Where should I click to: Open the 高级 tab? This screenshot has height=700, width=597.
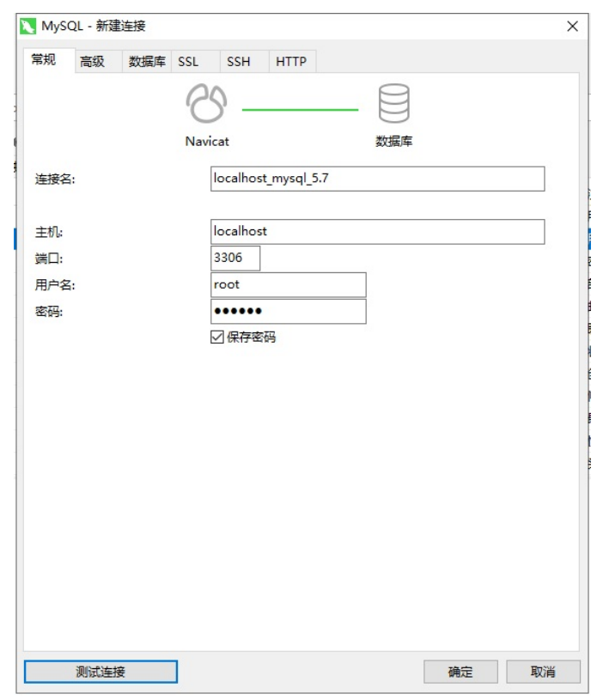point(99,61)
